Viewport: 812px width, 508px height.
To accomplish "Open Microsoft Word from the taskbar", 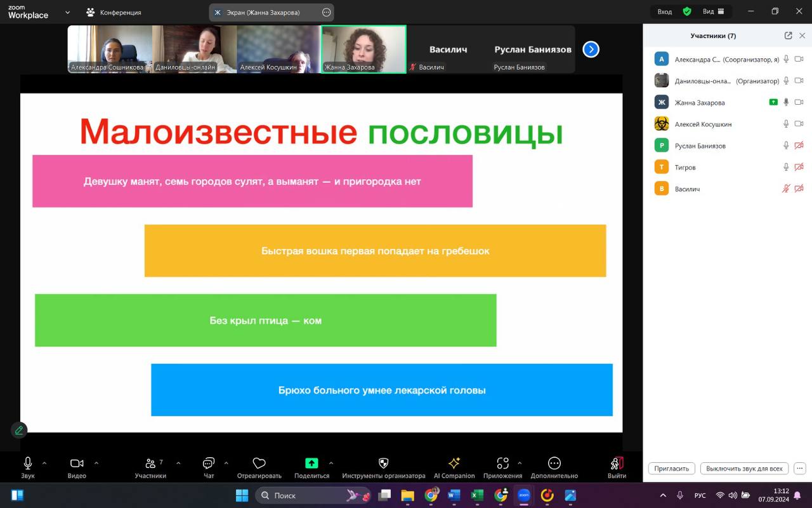I will [x=454, y=495].
